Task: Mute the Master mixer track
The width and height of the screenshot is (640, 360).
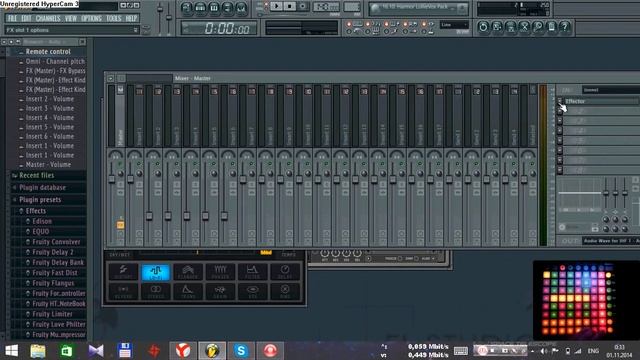Action: (120, 164)
